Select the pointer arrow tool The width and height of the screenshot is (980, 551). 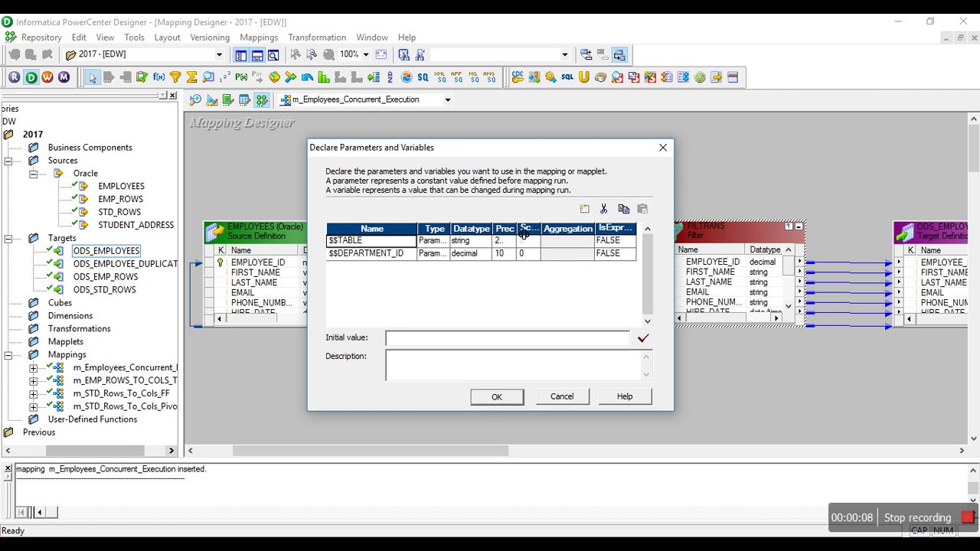click(92, 77)
